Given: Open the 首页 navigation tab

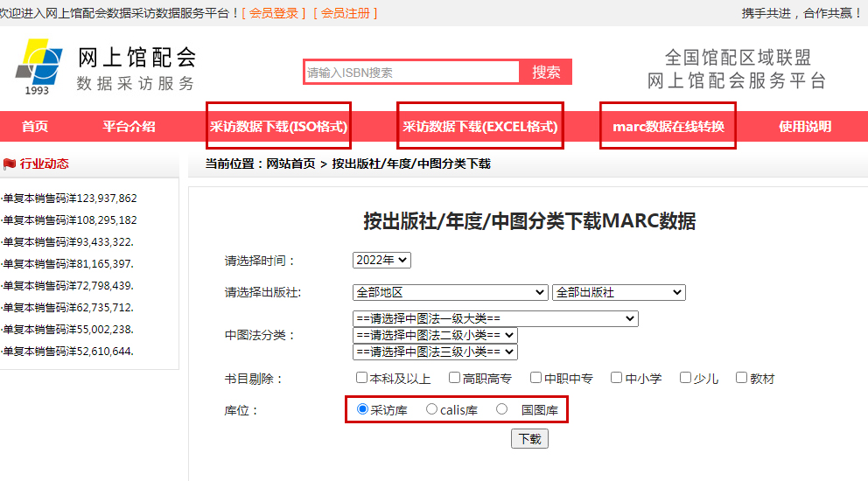Looking at the screenshot, I should click(35, 126).
